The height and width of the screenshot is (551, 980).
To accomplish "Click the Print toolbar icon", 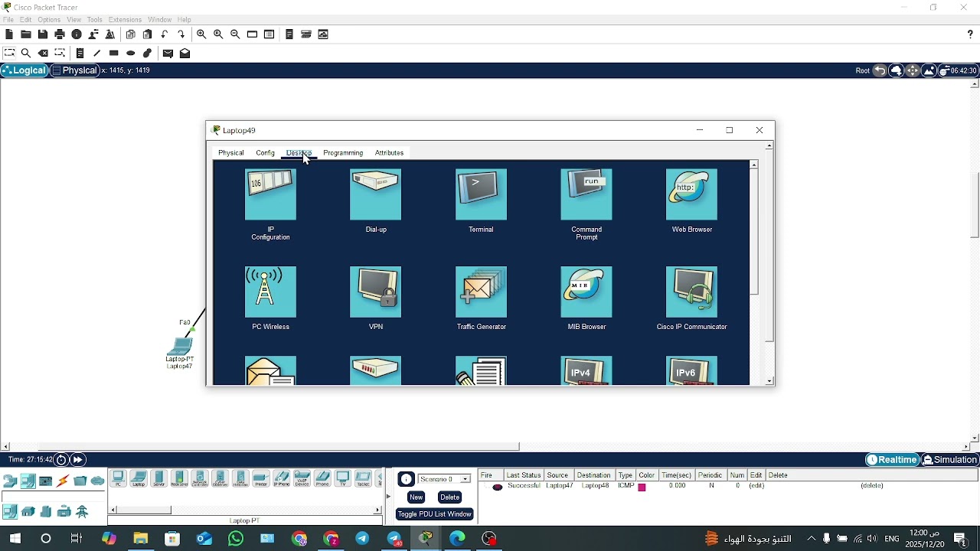I will [x=60, y=34].
